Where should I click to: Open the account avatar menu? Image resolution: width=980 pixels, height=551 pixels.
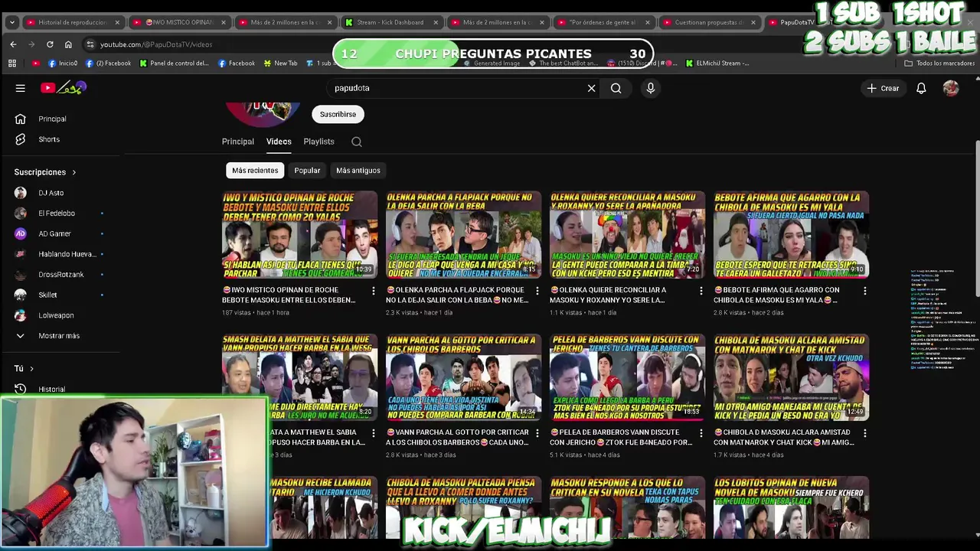click(x=951, y=88)
